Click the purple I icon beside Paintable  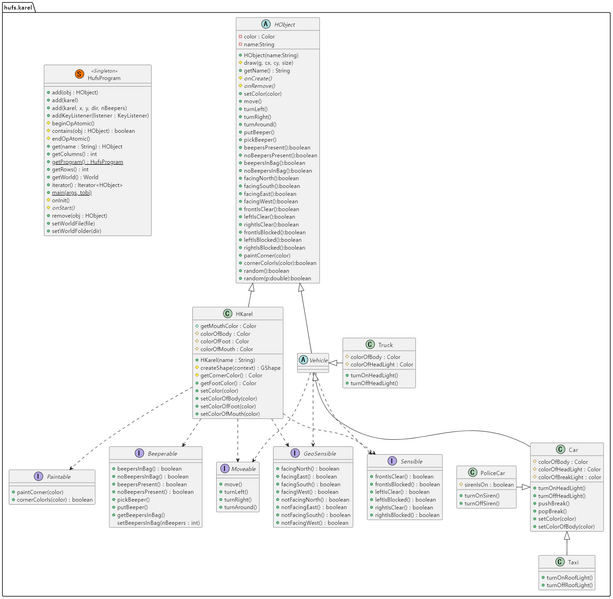point(38,476)
